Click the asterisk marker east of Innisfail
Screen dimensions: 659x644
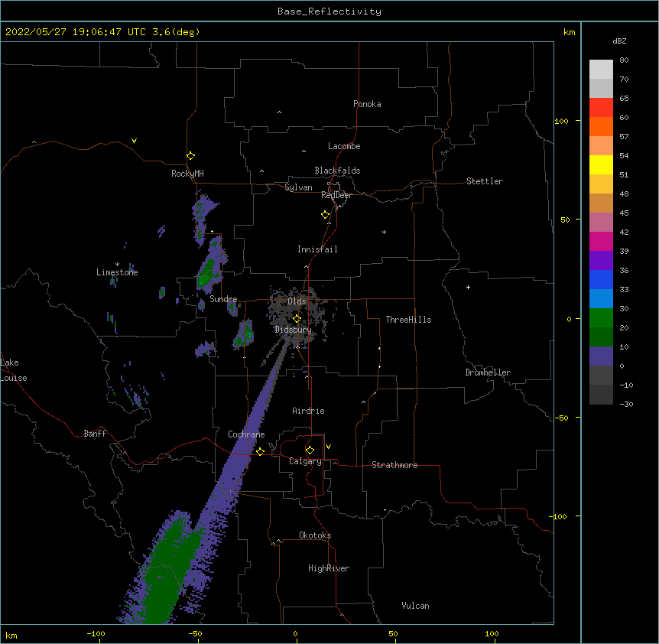coord(384,232)
